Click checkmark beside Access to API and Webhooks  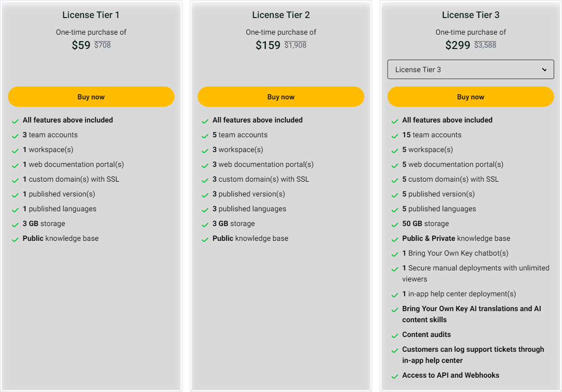click(395, 376)
